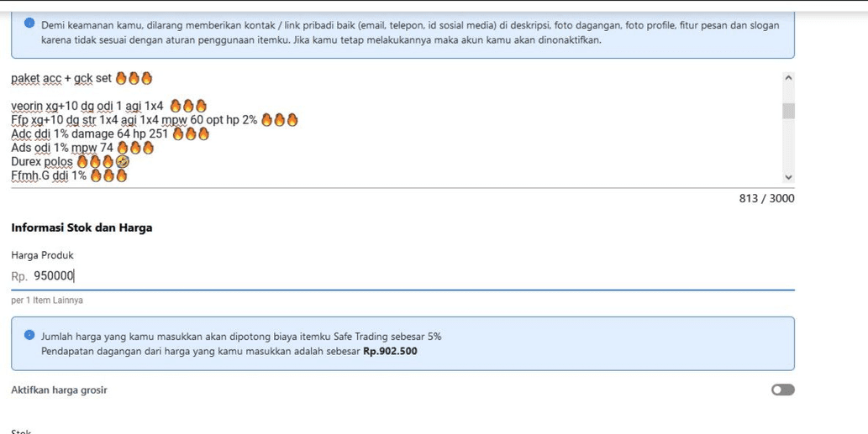Click the info icon in the security warning
This screenshot has width=868, height=434.
tap(30, 23)
